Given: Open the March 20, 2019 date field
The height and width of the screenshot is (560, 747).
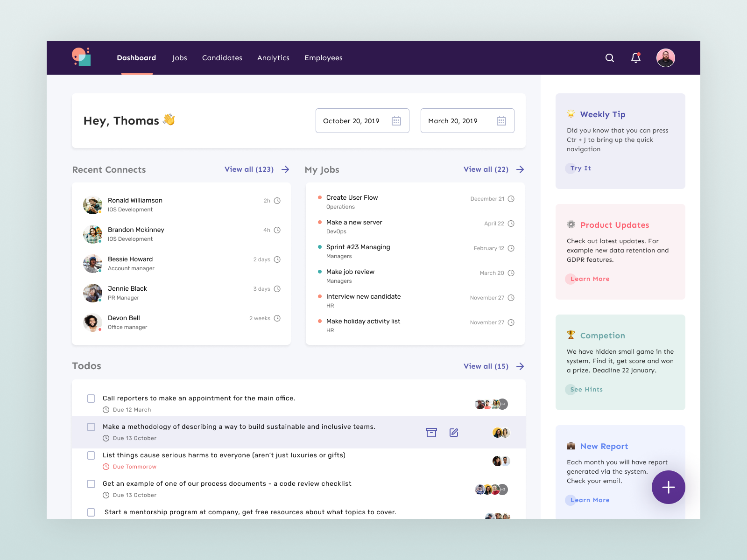Looking at the screenshot, I should coord(467,121).
